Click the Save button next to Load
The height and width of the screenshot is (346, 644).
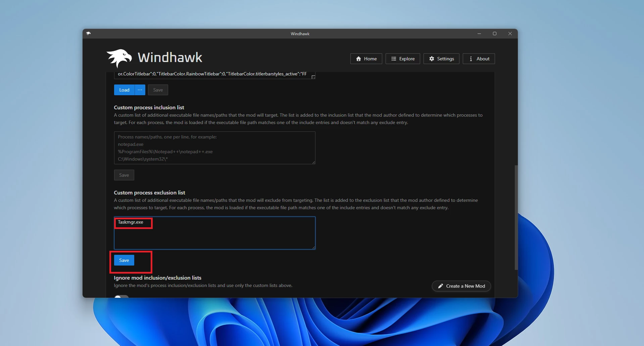point(158,90)
